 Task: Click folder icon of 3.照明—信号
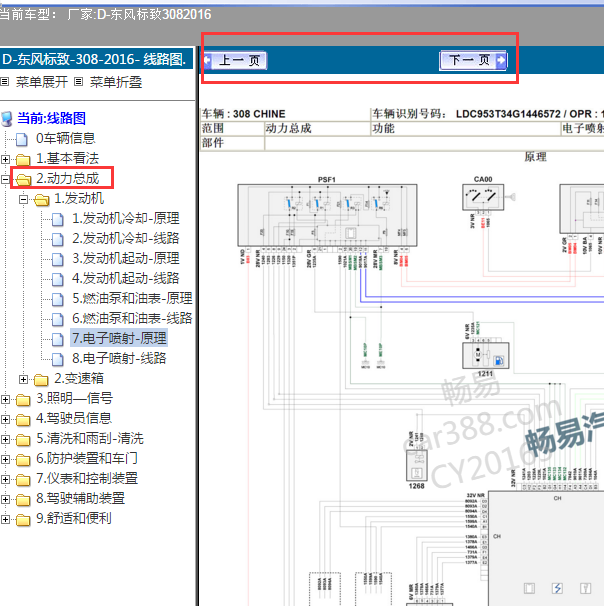(23, 400)
